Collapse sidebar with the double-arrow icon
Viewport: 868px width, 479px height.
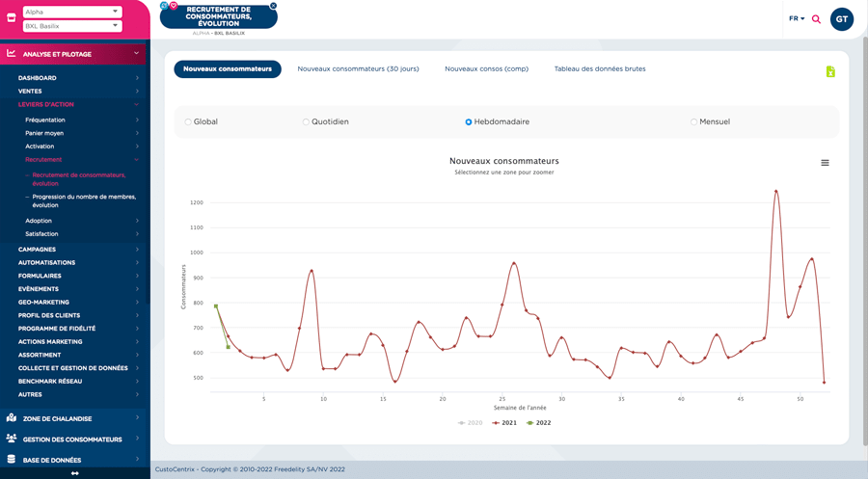(x=74, y=473)
